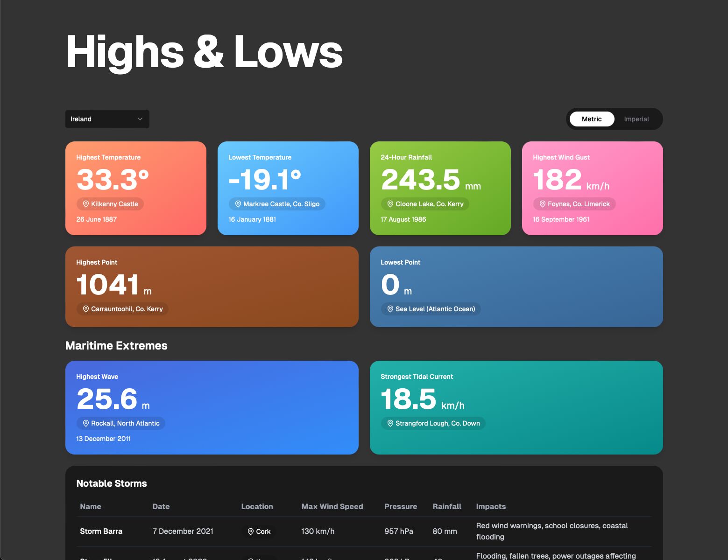Open the Highest Wave card
Screen dimensions: 728x560
[212, 407]
